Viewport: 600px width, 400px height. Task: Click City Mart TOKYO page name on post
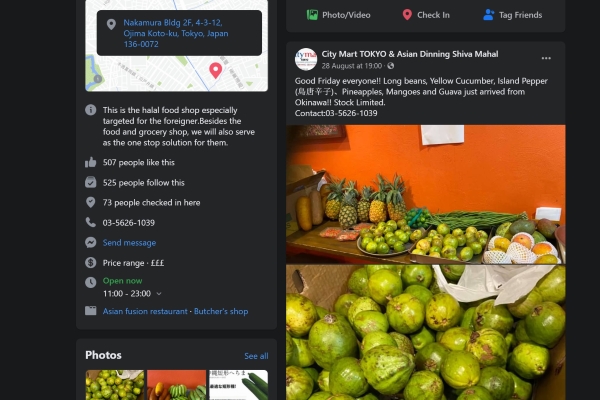(410, 54)
